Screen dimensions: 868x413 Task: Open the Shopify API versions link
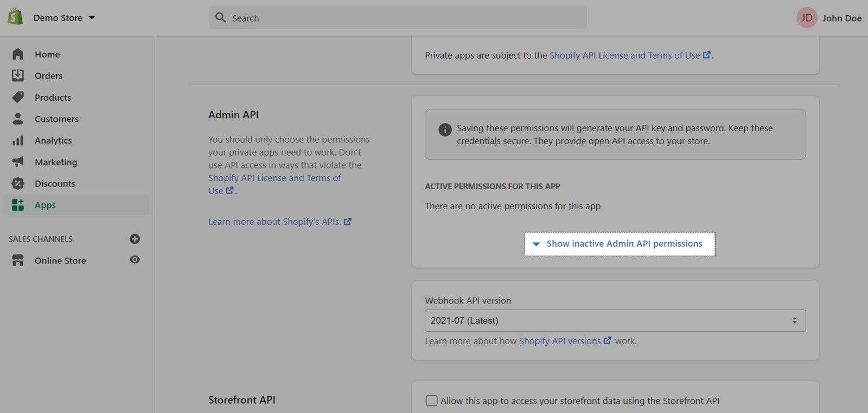[x=560, y=341]
